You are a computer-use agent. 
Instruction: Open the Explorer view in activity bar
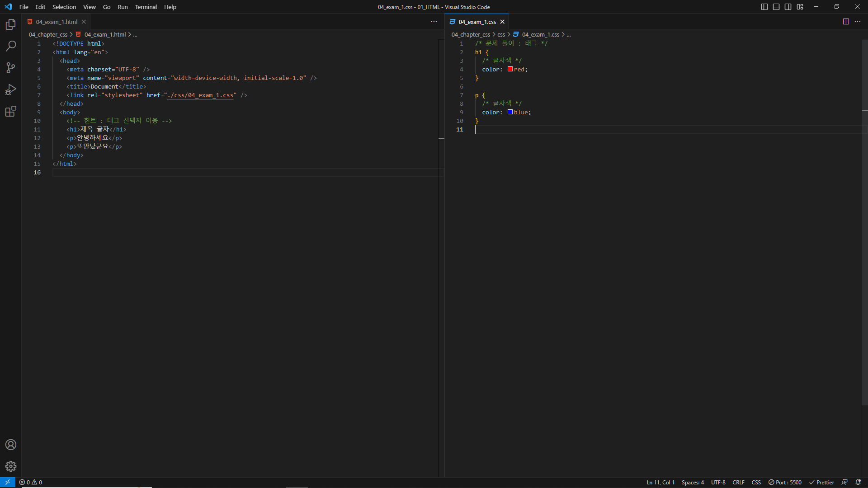[11, 24]
